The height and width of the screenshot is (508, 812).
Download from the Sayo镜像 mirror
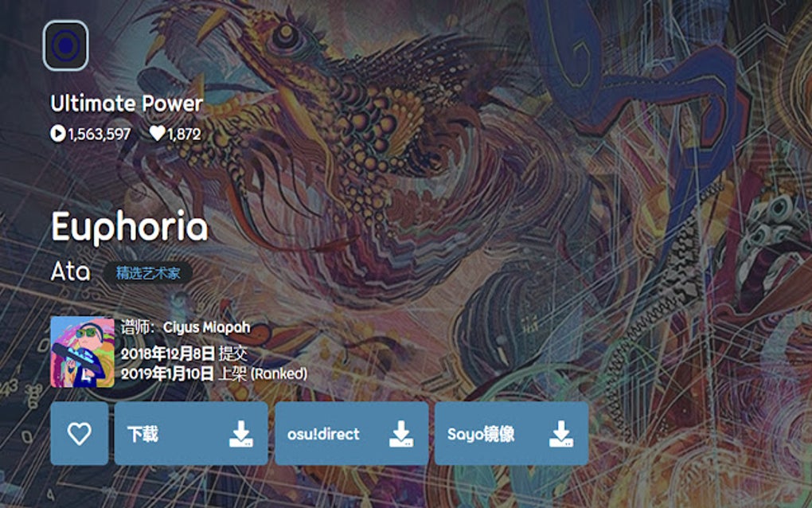(x=512, y=433)
